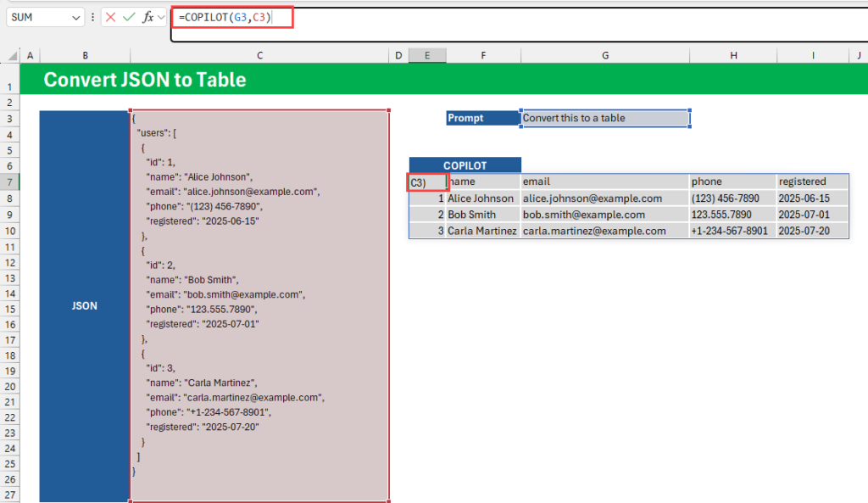Select row 27 header
The height and width of the screenshot is (503, 868).
pyautogui.click(x=9, y=495)
